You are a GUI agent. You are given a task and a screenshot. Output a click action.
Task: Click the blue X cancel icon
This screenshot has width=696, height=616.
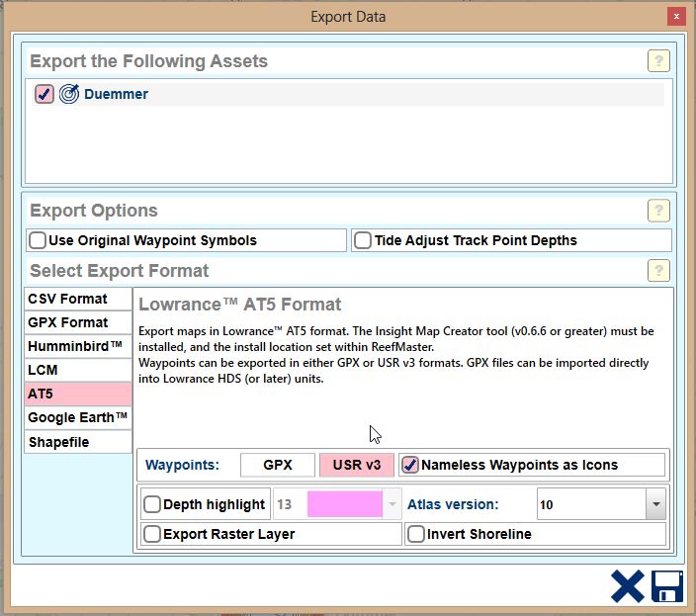[627, 586]
